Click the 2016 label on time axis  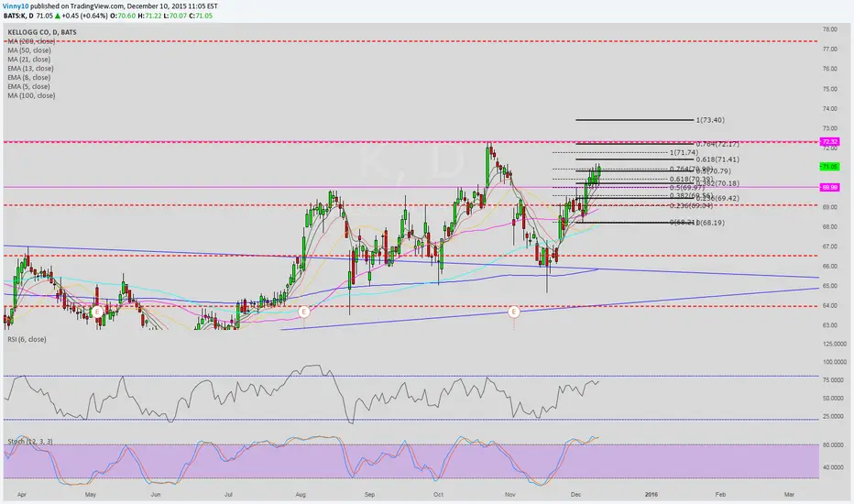pyautogui.click(x=651, y=495)
